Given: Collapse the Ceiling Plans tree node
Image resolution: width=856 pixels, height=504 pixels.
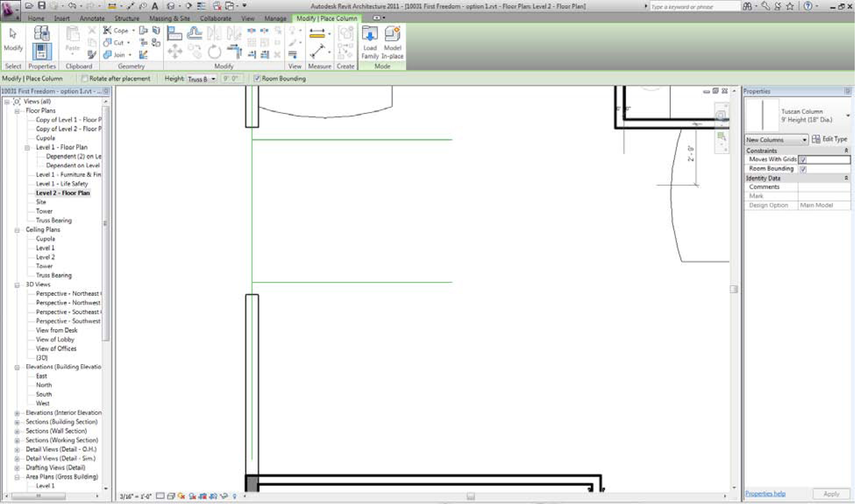Looking at the screenshot, I should tap(17, 230).
